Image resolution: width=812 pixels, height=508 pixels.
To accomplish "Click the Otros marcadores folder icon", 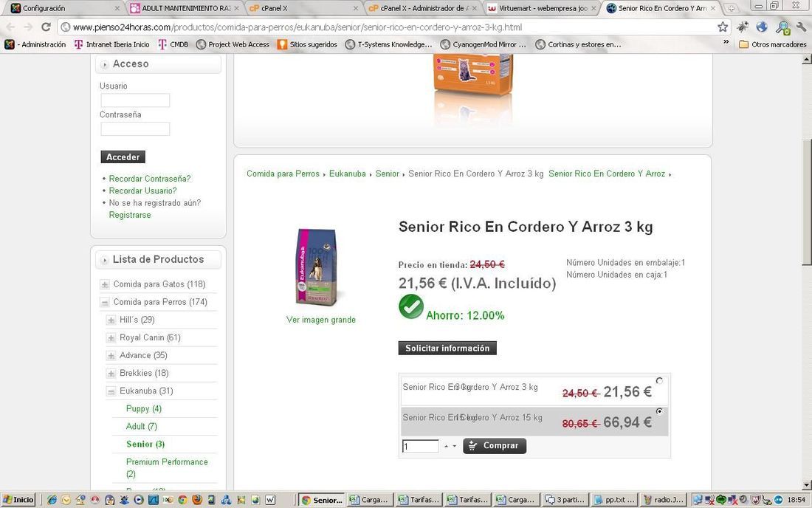I will pyautogui.click(x=743, y=44).
